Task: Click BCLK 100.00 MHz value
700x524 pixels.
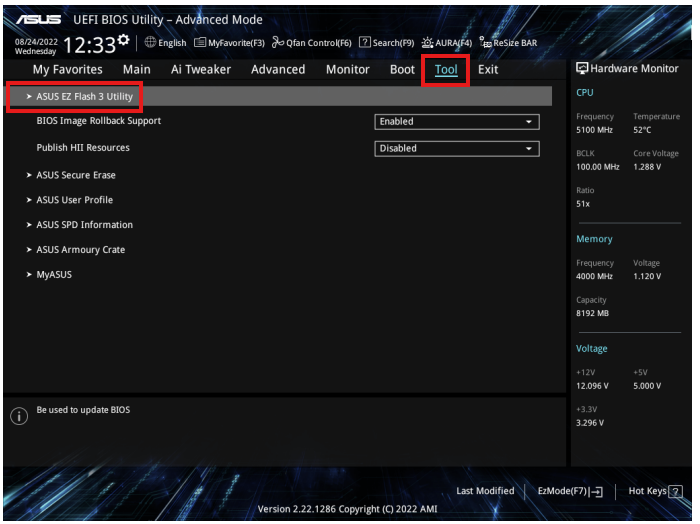Action: pos(597,167)
